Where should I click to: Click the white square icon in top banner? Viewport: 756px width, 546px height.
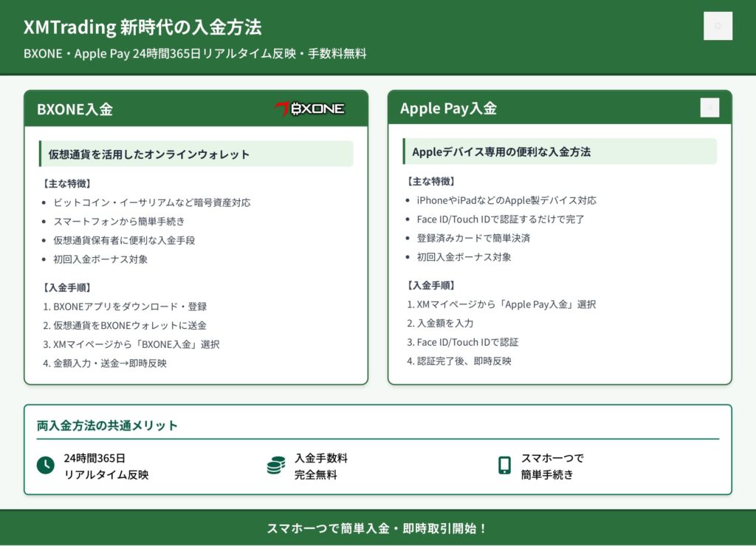coord(718,26)
